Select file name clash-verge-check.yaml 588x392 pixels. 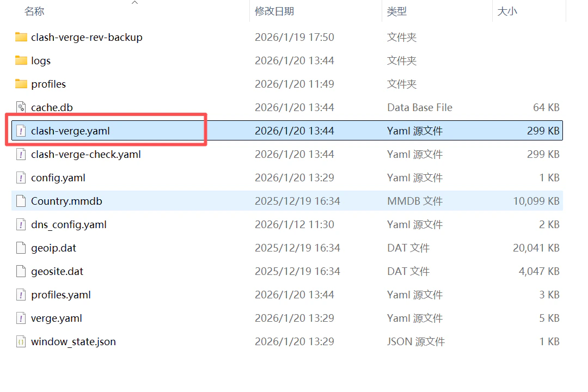(86, 154)
